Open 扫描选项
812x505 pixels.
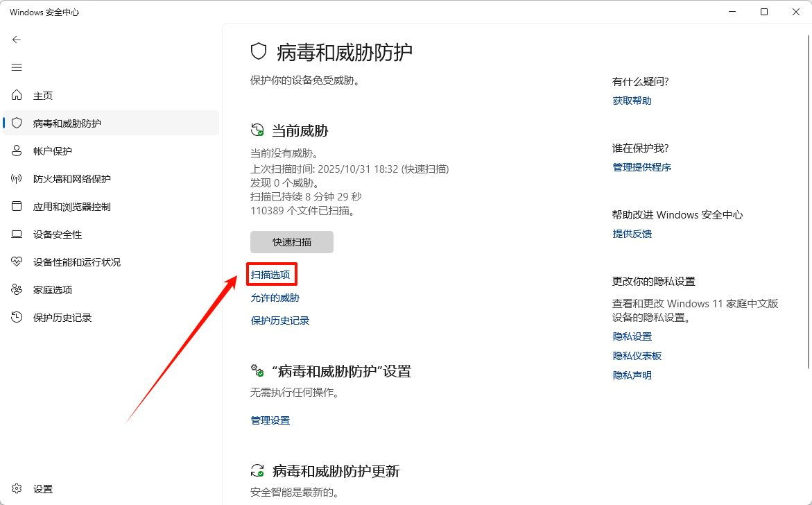[x=271, y=273]
